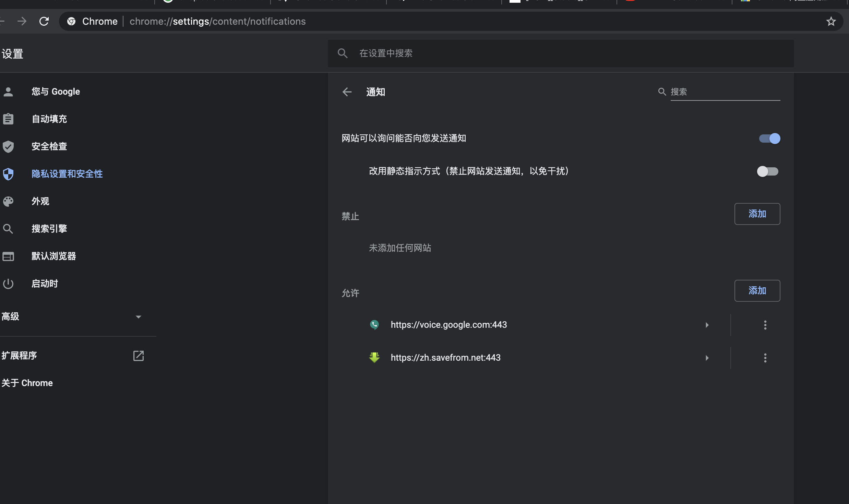Click the reload page icon
Viewport: 849px width, 504px height.
coord(44,22)
